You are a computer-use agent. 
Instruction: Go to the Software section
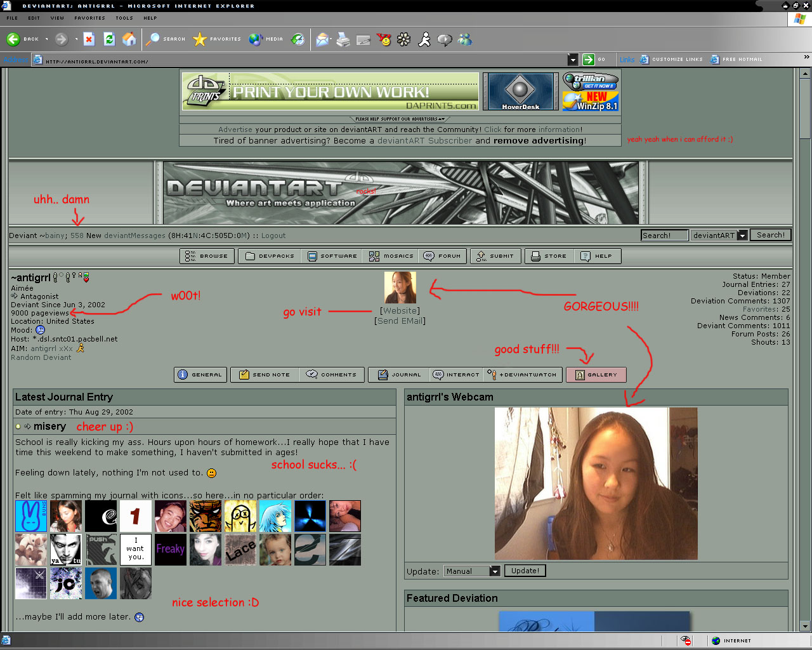click(332, 256)
